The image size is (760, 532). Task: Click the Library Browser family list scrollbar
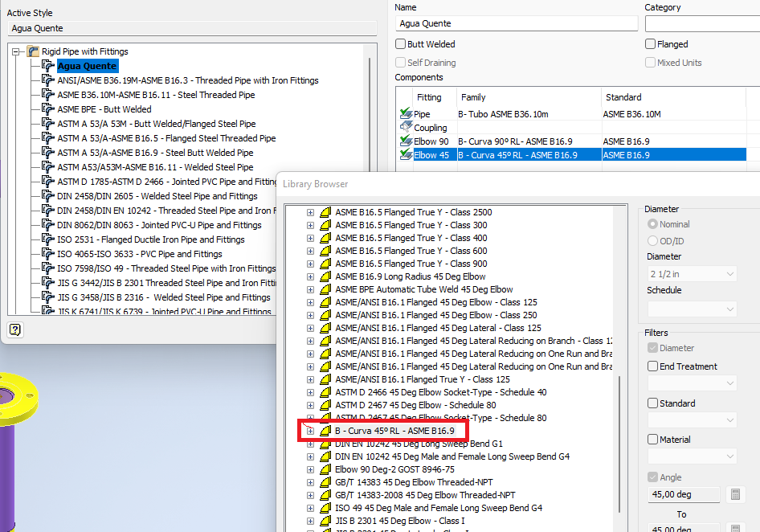pyautogui.click(x=619, y=444)
